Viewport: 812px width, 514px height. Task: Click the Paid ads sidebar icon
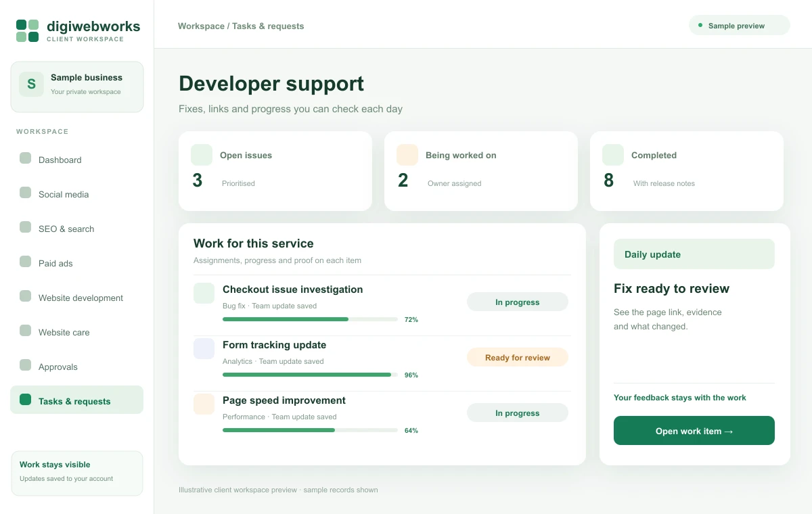pos(25,261)
